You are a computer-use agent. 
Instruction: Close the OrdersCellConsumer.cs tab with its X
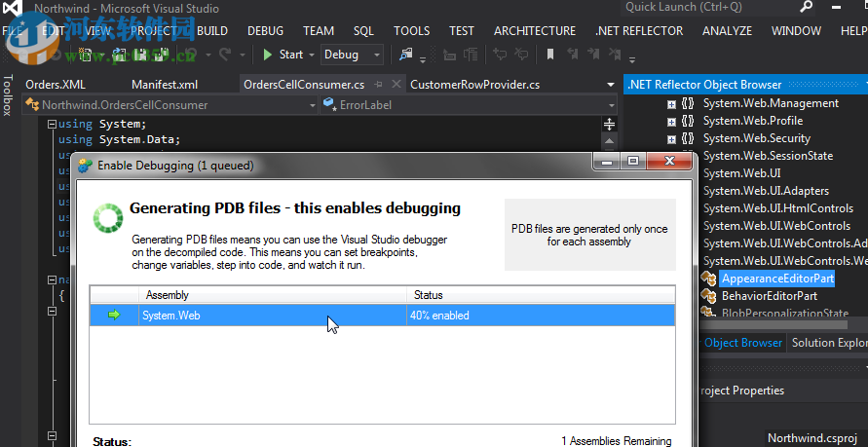click(x=396, y=84)
